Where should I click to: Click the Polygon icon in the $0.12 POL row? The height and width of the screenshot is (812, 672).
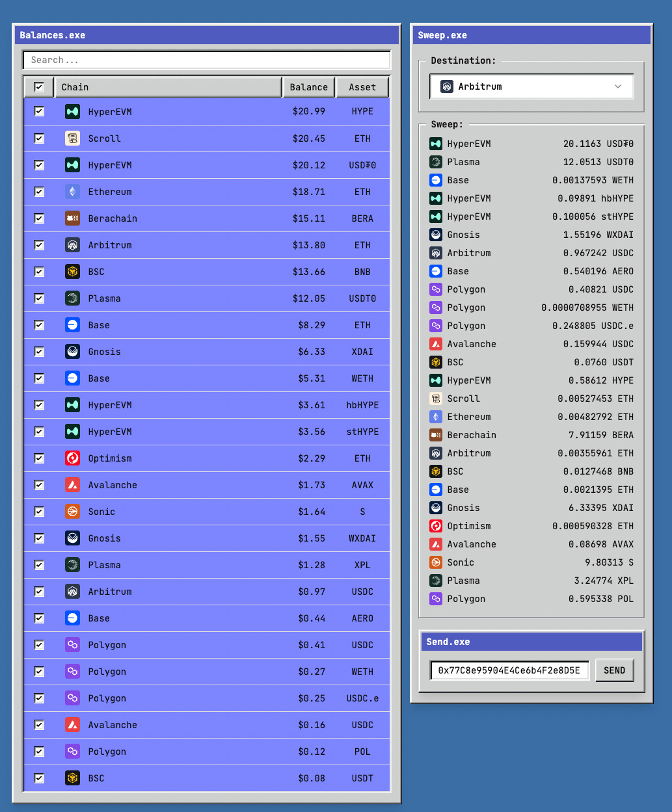tap(72, 751)
